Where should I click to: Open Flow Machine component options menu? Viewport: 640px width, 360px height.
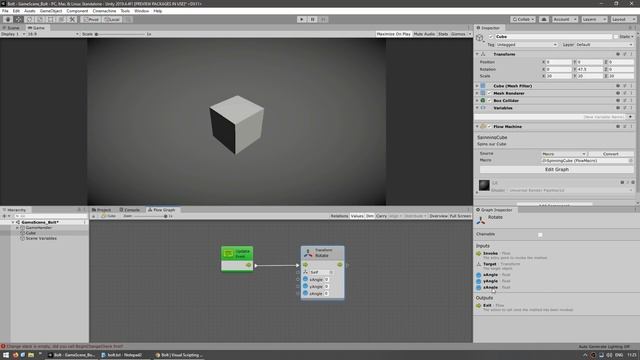(631, 127)
